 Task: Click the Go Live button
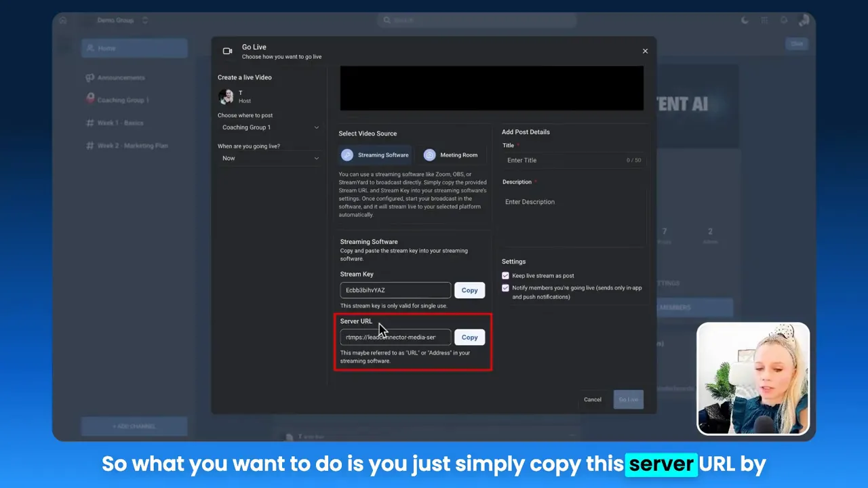pos(628,399)
